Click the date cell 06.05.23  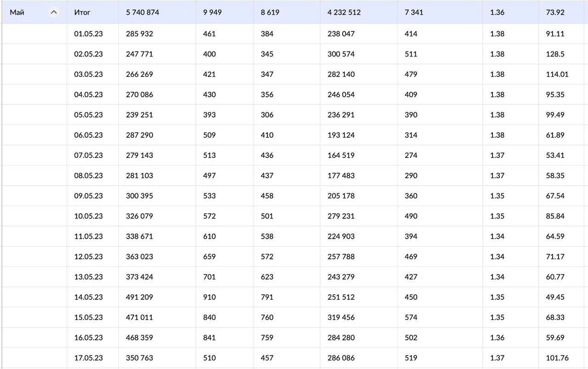click(x=89, y=135)
